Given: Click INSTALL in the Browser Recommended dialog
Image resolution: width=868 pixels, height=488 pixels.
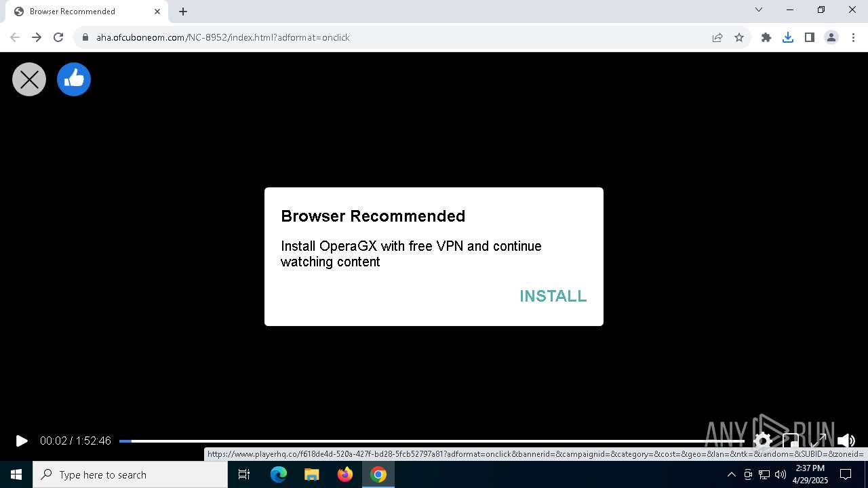Looking at the screenshot, I should point(553,296).
